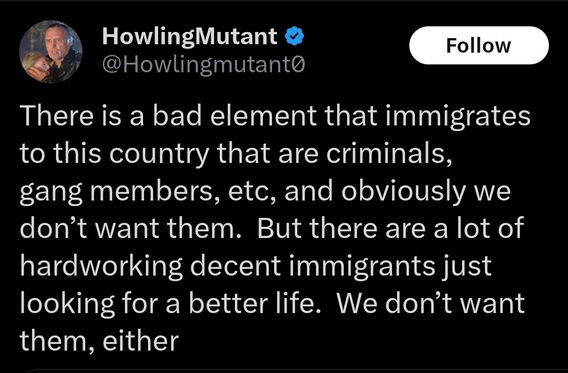Open the HowlingMutant display name link
This screenshot has height=373, width=568.
pos(190,37)
